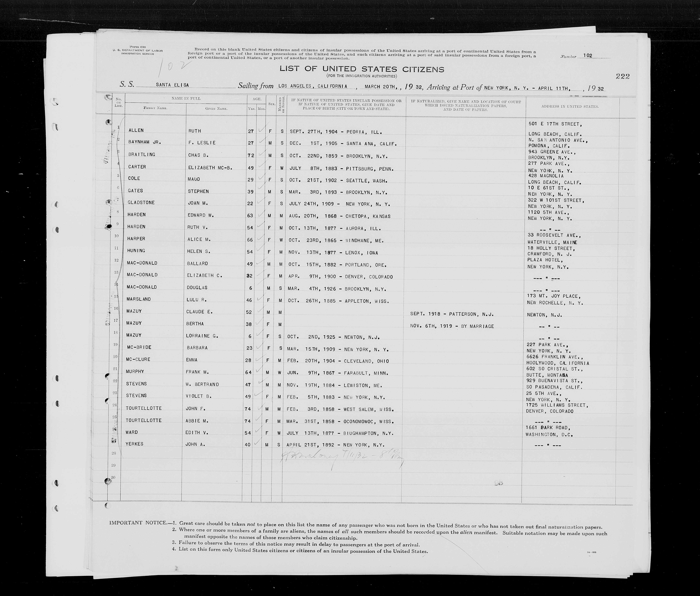Click birth entry 'APRIL 21ST, 1892 - NEW YORK, N.Y.'
The width and height of the screenshot is (700, 596).
335,445
